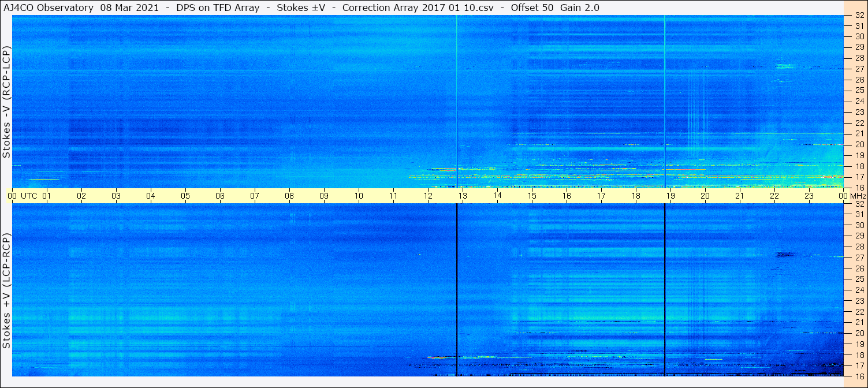
Task: Select the 17 hour tick on time axis
Action: point(601,196)
